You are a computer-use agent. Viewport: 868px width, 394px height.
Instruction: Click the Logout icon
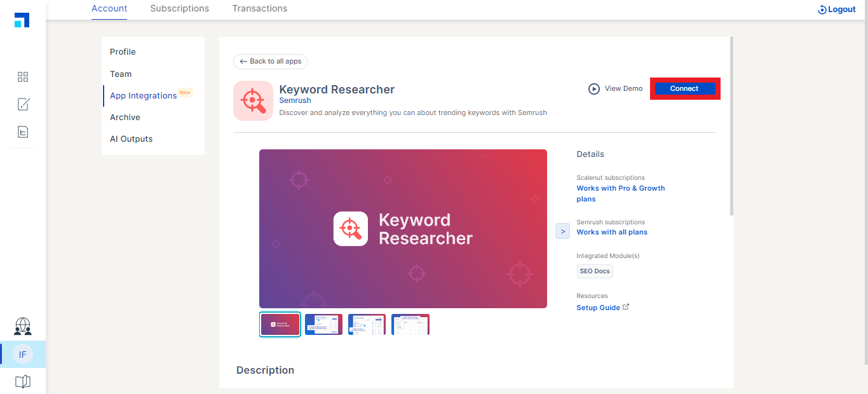point(822,10)
